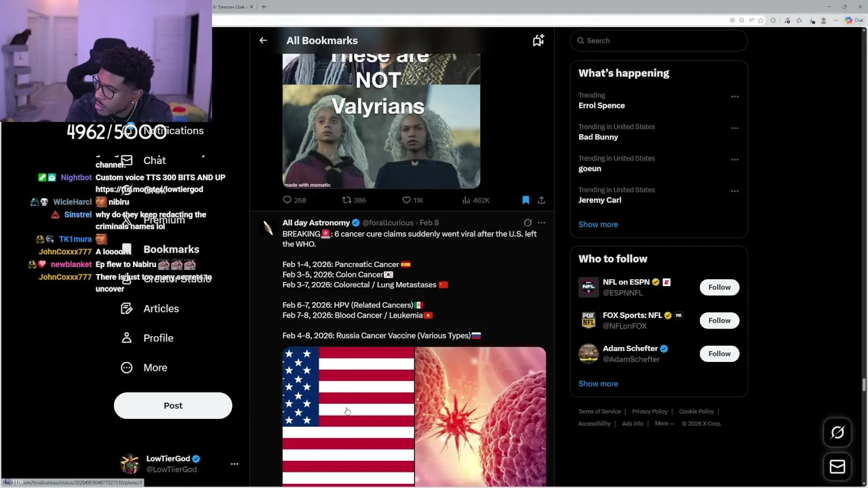Open the NOT Valyrians meme image
Image resolution: width=868 pixels, height=488 pixels.
[x=381, y=121]
